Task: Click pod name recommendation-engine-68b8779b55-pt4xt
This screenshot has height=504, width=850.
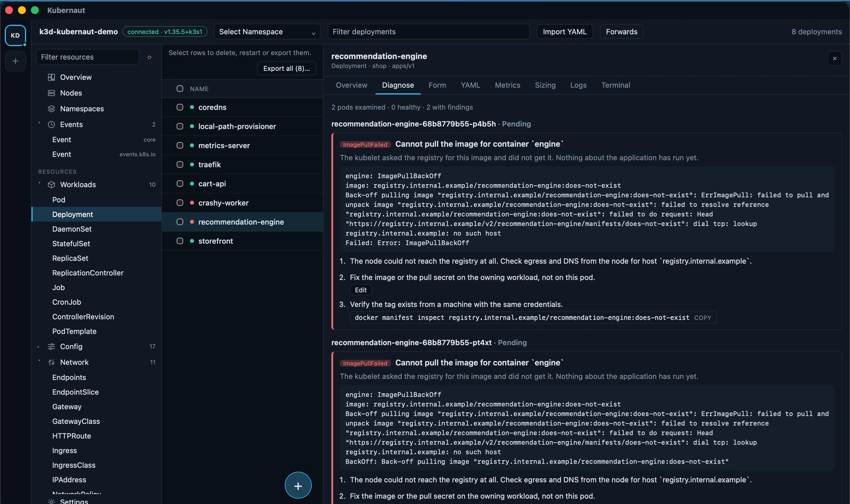Action: click(x=411, y=342)
